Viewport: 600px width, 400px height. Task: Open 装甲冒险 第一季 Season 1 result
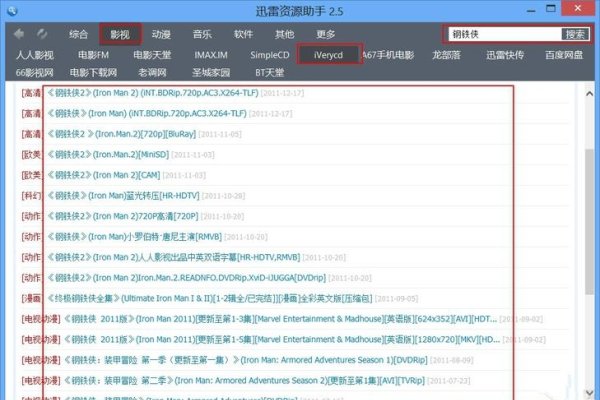coord(246,360)
